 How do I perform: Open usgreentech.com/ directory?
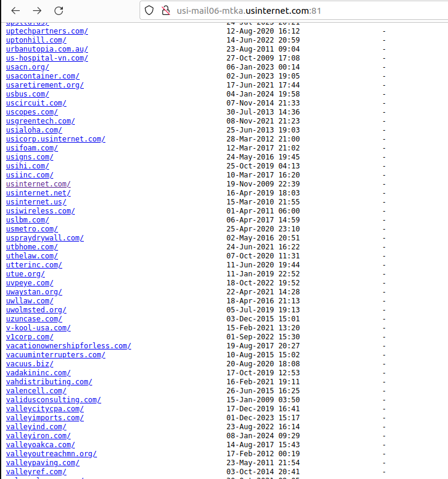pos(41,121)
